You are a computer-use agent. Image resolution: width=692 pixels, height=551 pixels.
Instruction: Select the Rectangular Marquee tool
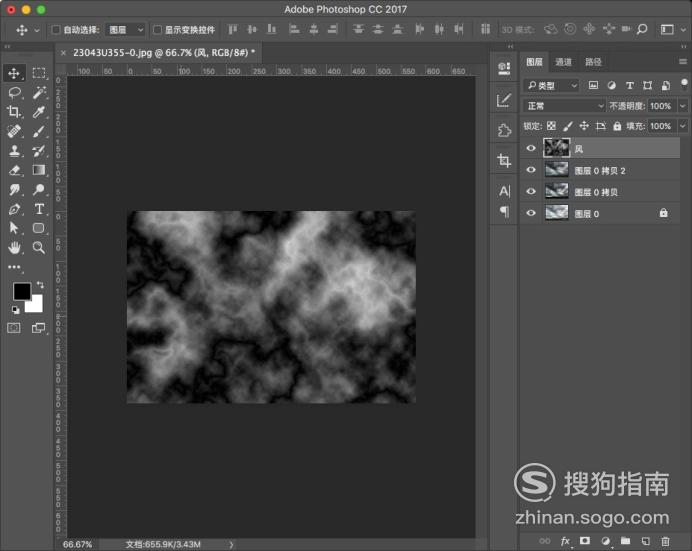click(39, 73)
